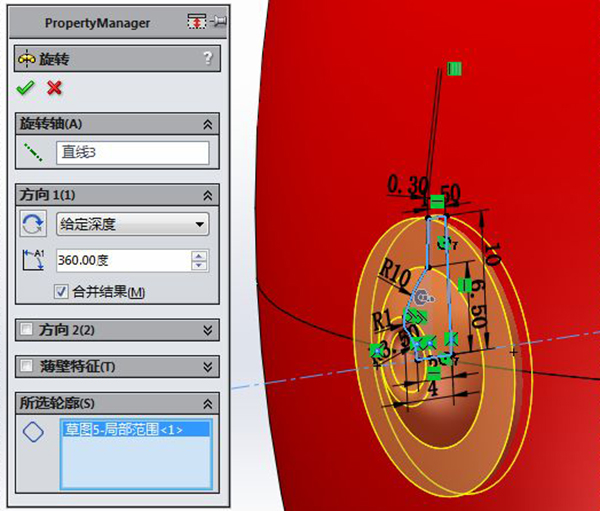Click the A1 angle icon
Viewport: 600px width, 511px height.
(33, 260)
